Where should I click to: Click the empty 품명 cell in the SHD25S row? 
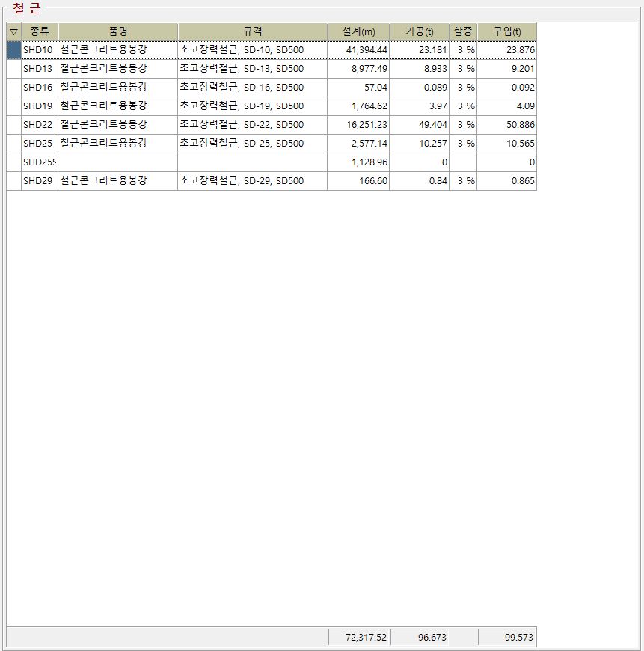pyautogui.click(x=118, y=162)
